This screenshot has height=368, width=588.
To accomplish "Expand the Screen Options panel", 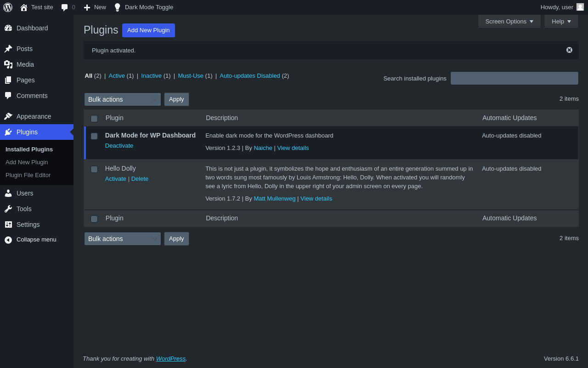I will (x=509, y=22).
